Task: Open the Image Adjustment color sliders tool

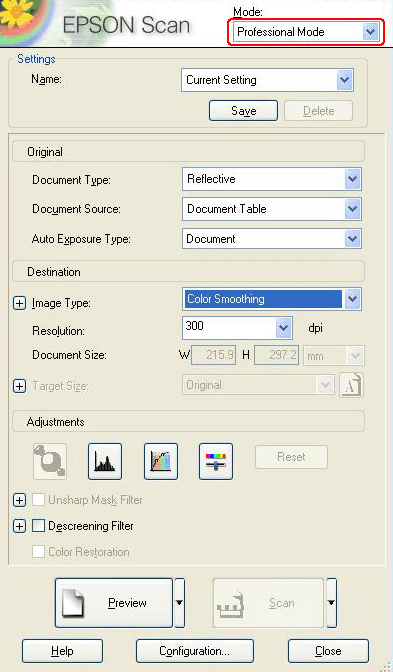Action: click(216, 462)
